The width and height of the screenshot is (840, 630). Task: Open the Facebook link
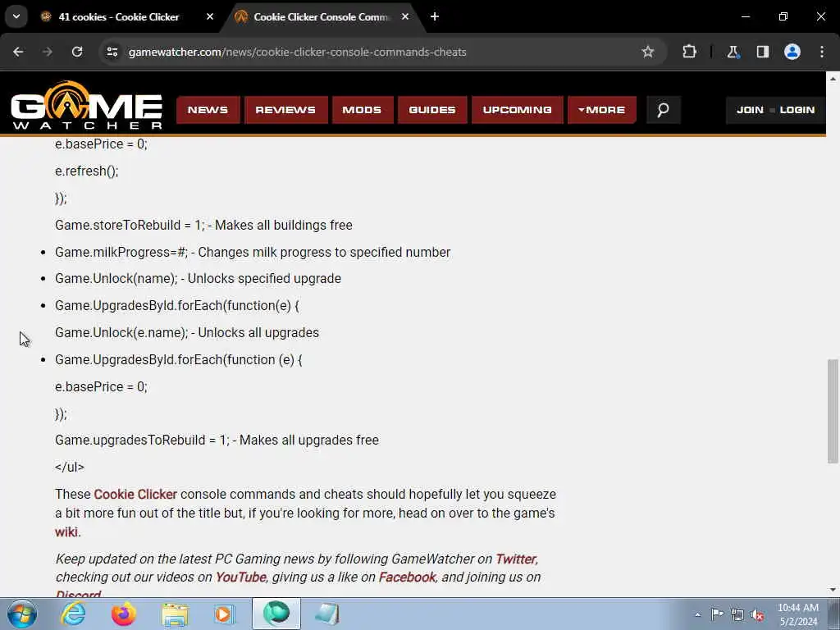tap(407, 577)
